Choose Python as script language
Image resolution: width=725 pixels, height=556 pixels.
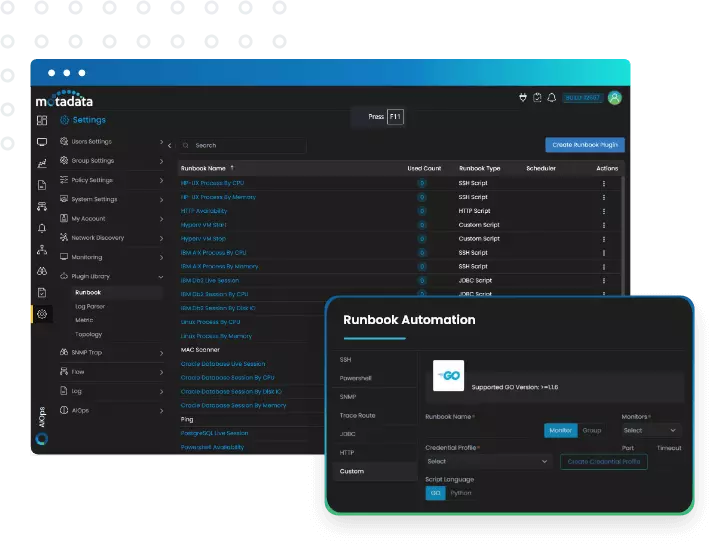tap(461, 493)
